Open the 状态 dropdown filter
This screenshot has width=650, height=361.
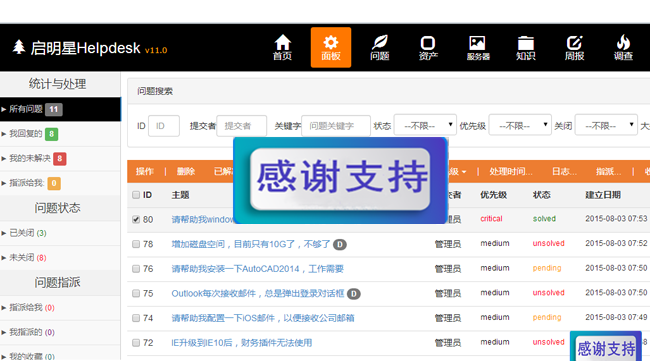click(425, 126)
